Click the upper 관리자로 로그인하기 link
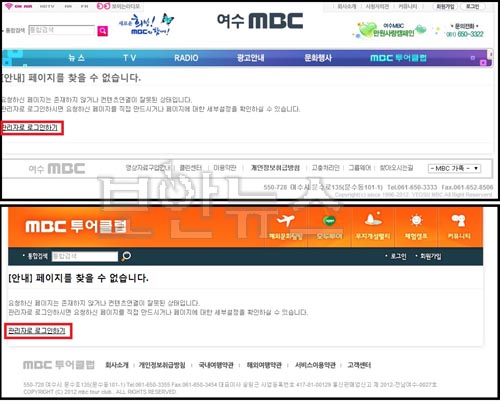 tap(30, 128)
